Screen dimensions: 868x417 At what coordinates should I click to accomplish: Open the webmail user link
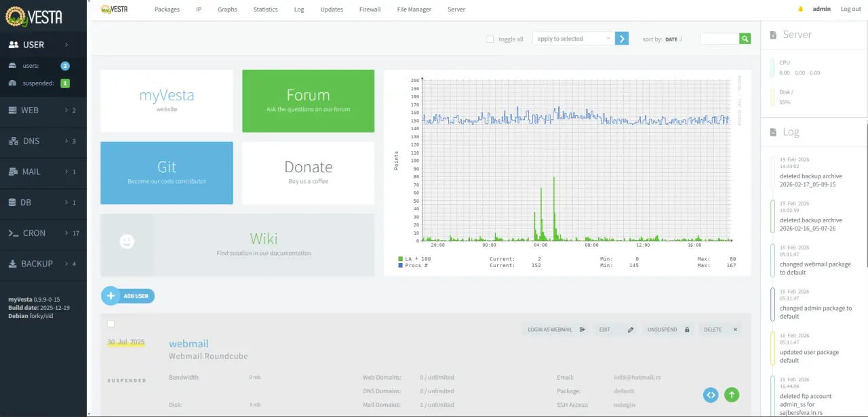pyautogui.click(x=189, y=344)
